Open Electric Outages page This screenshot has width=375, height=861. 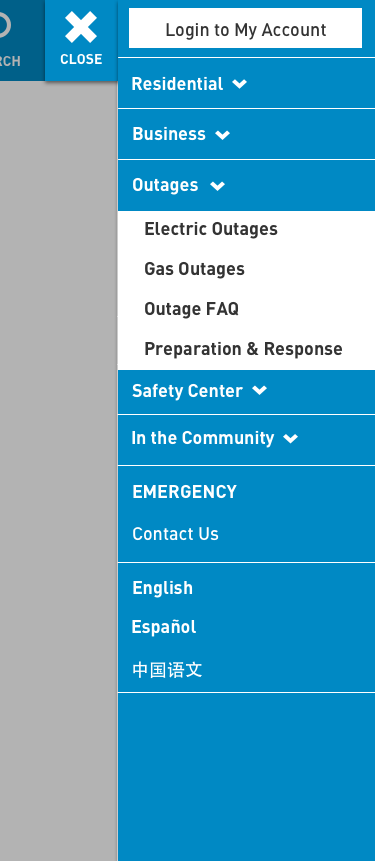[x=211, y=229]
